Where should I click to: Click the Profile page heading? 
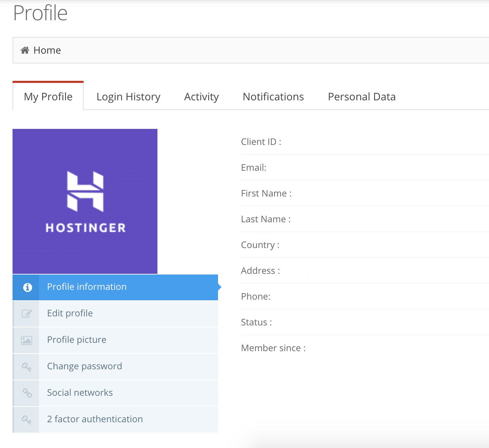(x=40, y=13)
